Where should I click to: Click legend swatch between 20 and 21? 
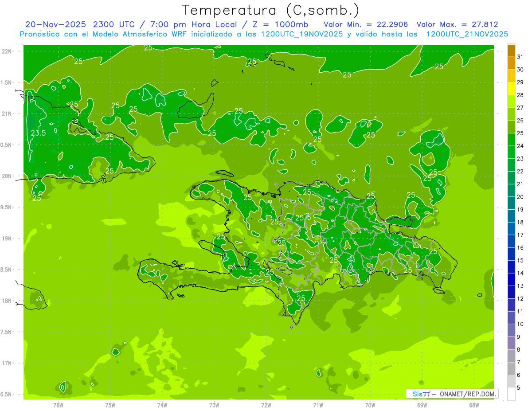tap(511, 191)
